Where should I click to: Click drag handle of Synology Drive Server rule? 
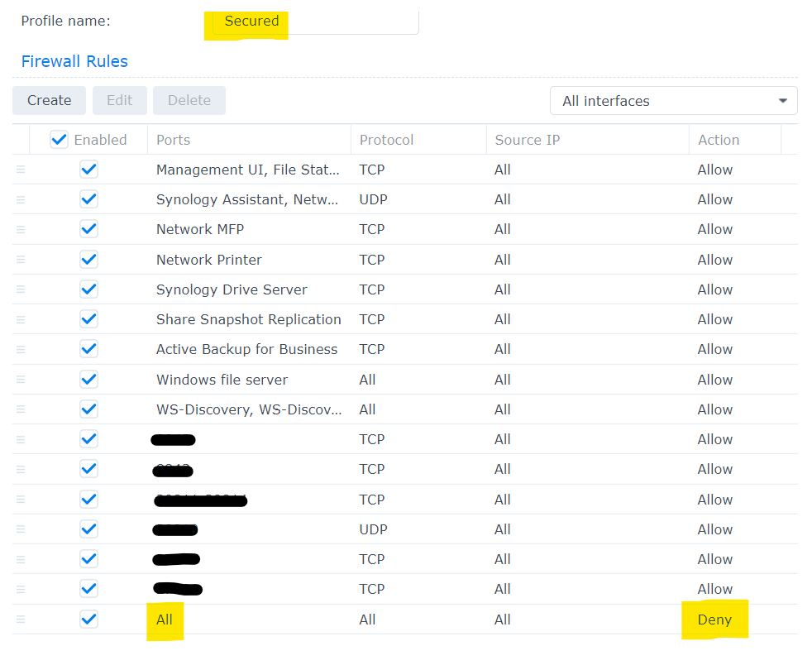(x=21, y=289)
